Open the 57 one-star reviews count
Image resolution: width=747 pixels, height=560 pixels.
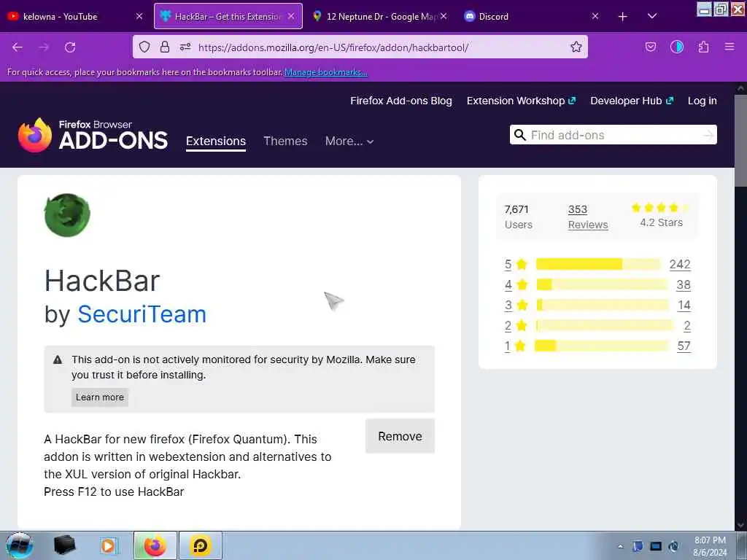click(684, 346)
